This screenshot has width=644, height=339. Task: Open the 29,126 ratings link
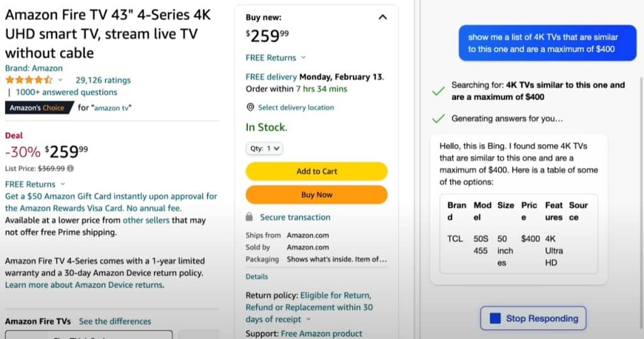103,80
